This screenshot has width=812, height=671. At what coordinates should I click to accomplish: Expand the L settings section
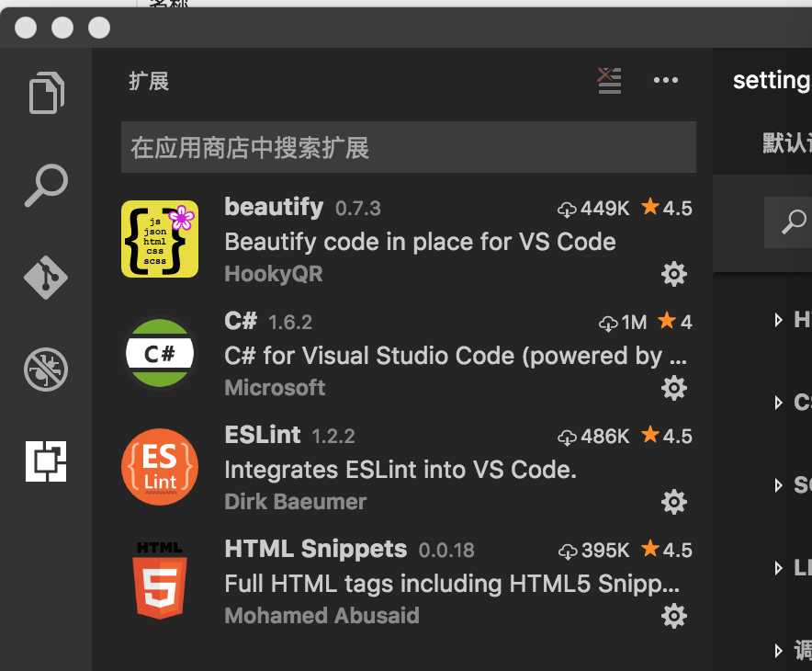(x=778, y=568)
